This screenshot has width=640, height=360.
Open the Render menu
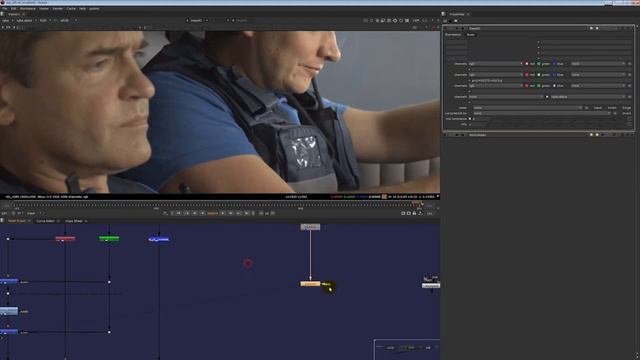pyautogui.click(x=58, y=8)
